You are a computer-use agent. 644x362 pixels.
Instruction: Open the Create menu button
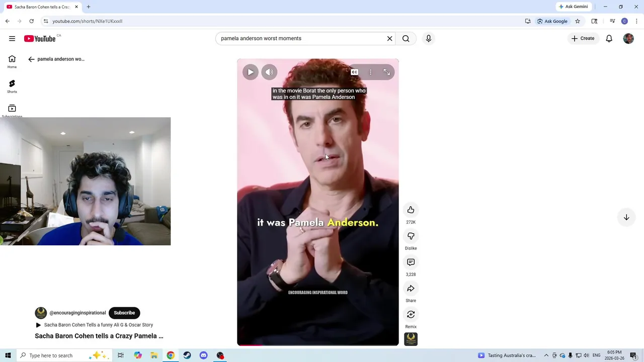pos(583,38)
